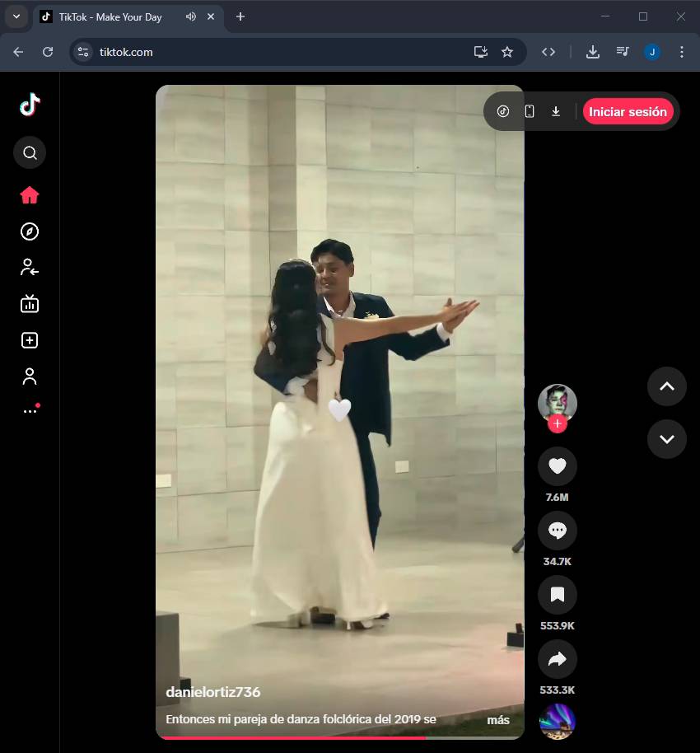Open the Explore compass icon
The height and width of the screenshot is (753, 700).
[30, 232]
